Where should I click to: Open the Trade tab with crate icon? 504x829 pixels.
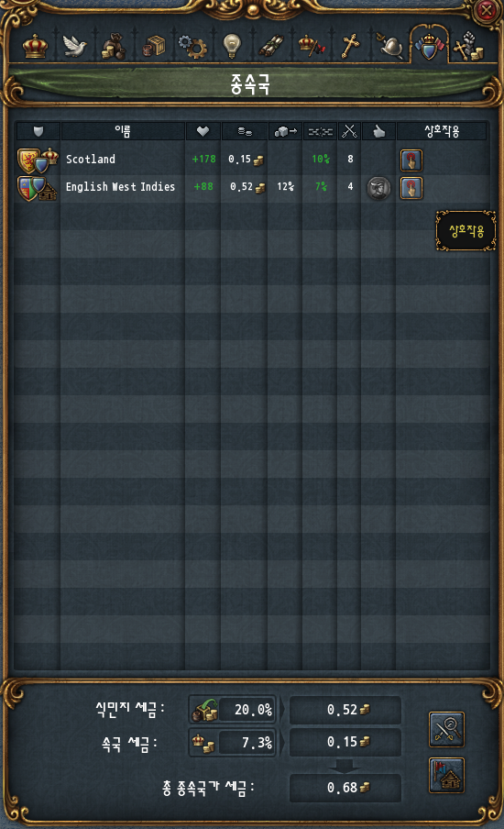pyautogui.click(x=154, y=46)
